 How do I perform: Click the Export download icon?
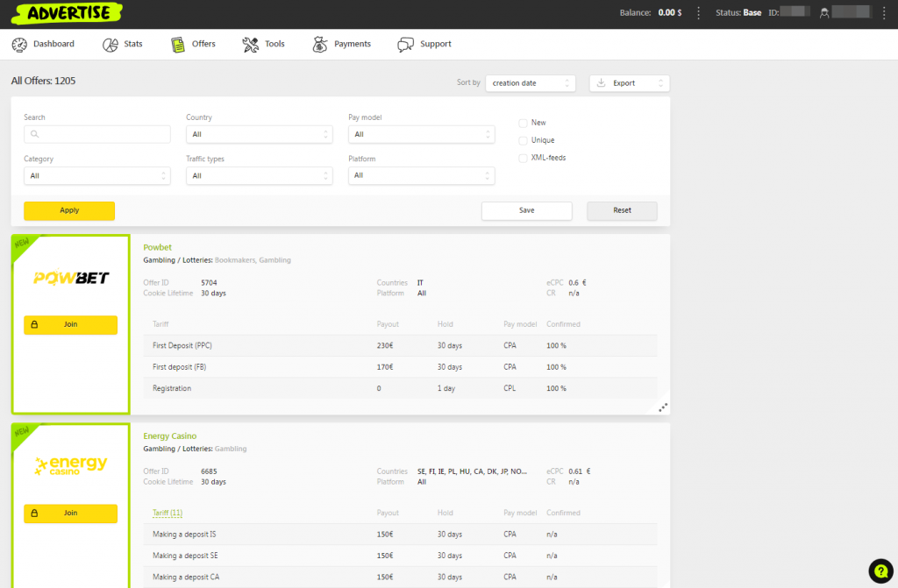click(601, 83)
